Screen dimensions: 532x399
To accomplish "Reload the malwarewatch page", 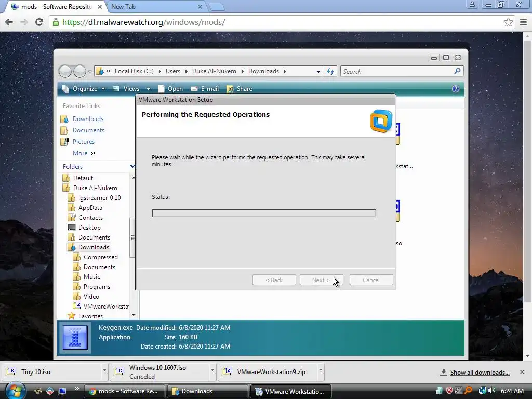I will (x=39, y=22).
